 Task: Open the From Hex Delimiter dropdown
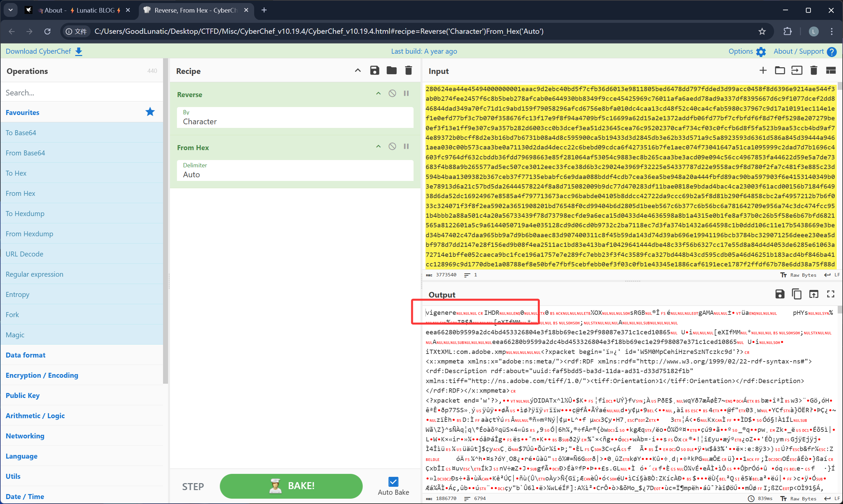click(x=295, y=171)
